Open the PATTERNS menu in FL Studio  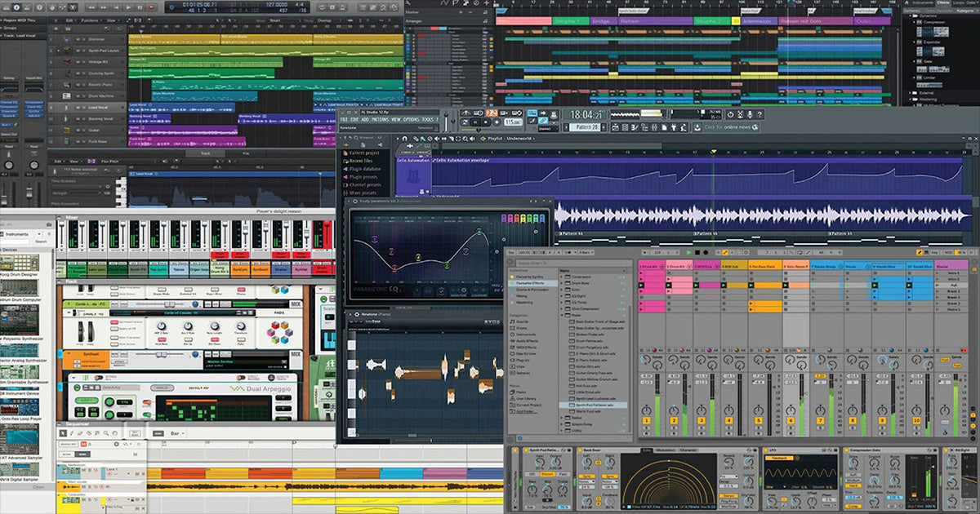point(381,119)
